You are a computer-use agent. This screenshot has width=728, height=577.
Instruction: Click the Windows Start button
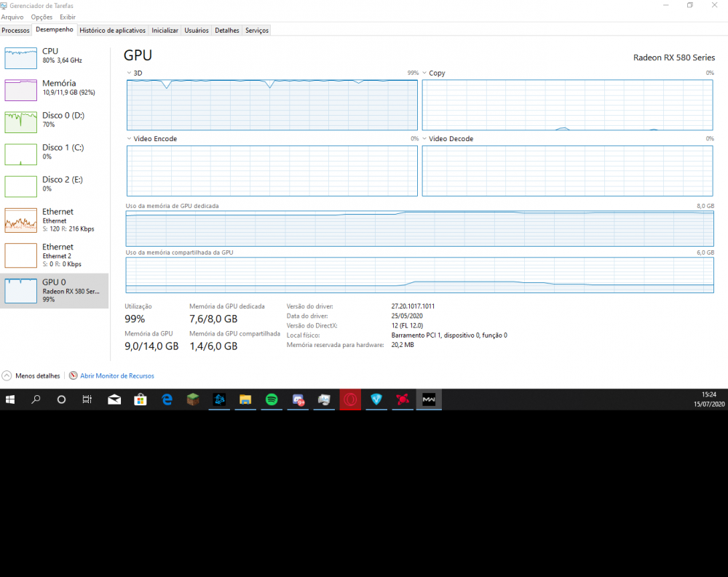pos(10,399)
